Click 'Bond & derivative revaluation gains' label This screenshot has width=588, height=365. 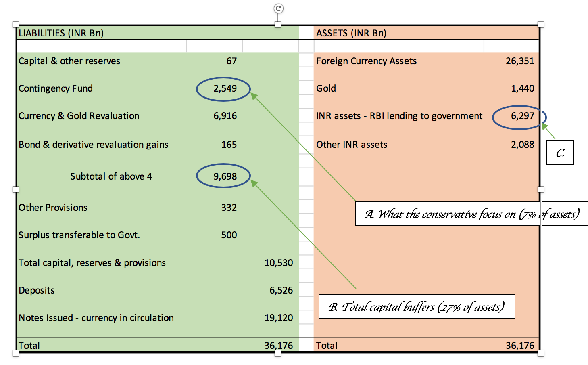(x=94, y=145)
